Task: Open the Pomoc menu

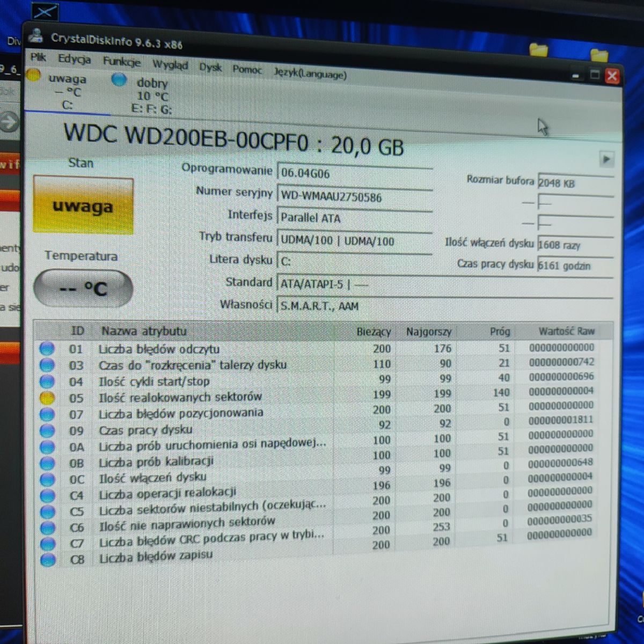Action: [x=247, y=69]
